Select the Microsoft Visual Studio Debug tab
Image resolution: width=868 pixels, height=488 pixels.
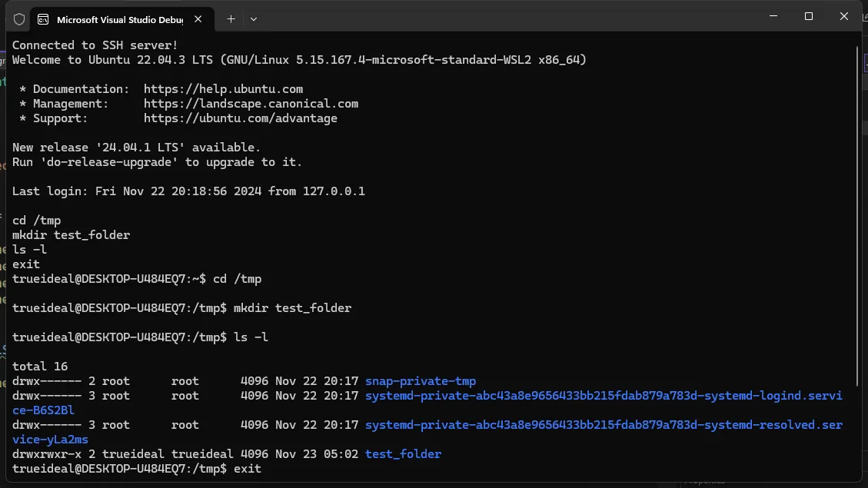tap(115, 19)
